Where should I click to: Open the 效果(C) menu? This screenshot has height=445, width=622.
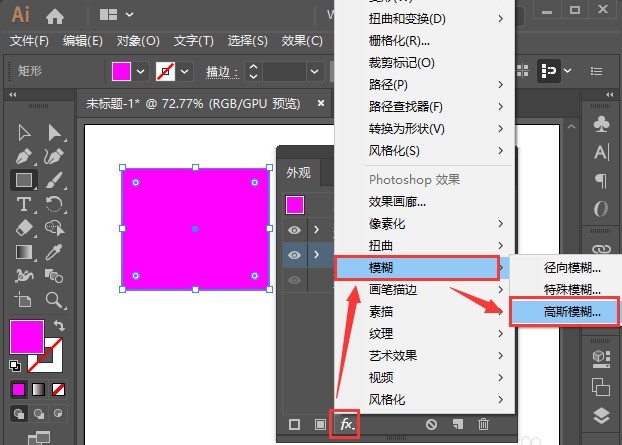click(x=302, y=40)
